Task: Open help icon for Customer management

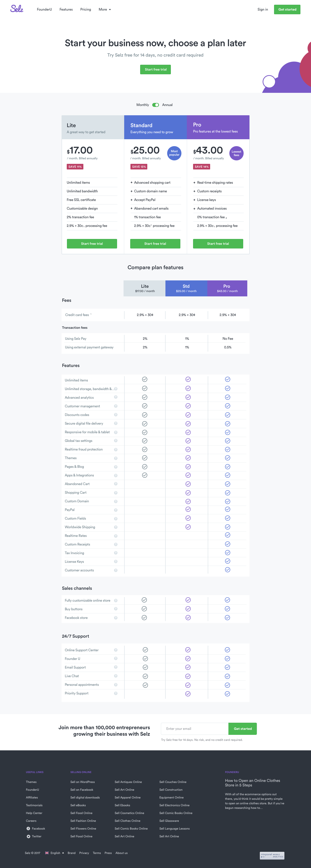Action: (x=116, y=406)
